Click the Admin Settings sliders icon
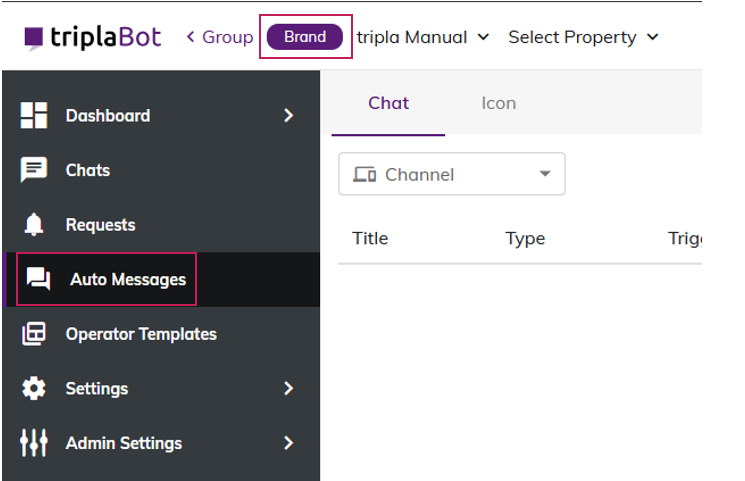This screenshot has width=745, height=481. (x=34, y=443)
